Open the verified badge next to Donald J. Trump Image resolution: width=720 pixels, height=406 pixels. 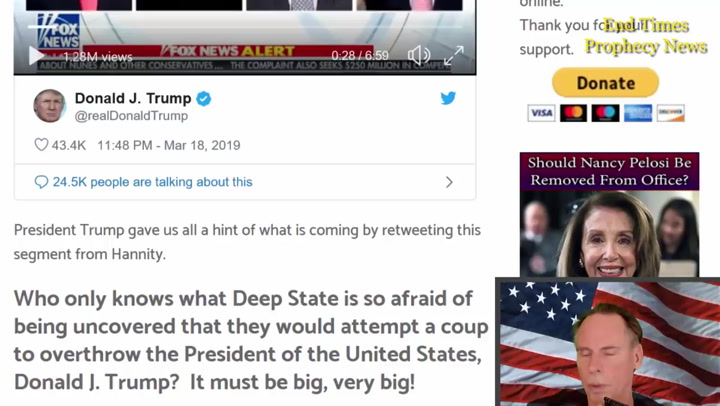click(204, 98)
